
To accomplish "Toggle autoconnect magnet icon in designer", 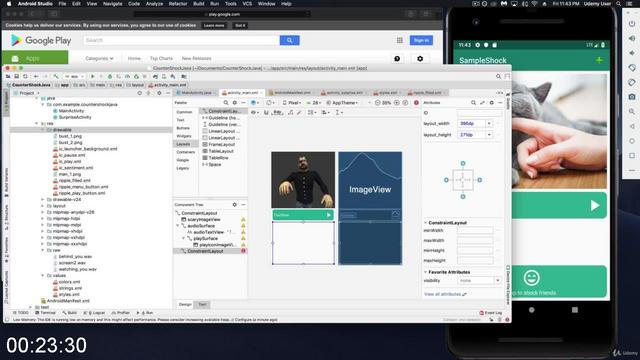I will pyautogui.click(x=267, y=112).
